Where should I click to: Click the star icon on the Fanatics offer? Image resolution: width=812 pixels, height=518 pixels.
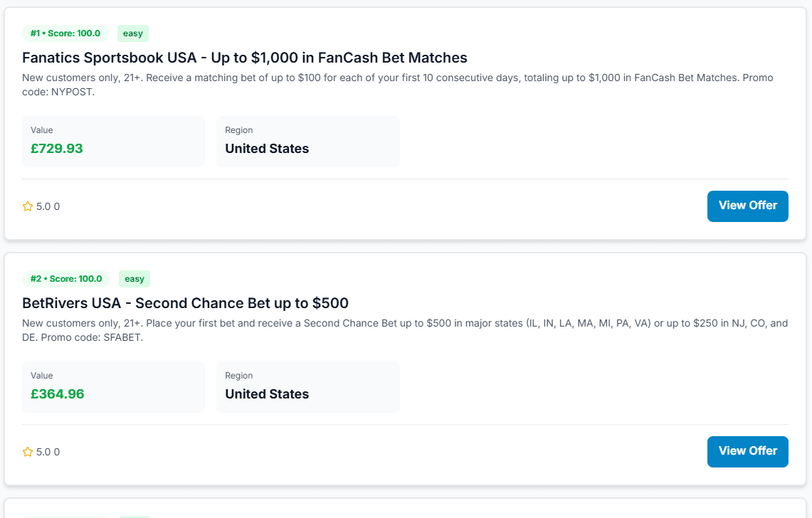[27, 206]
